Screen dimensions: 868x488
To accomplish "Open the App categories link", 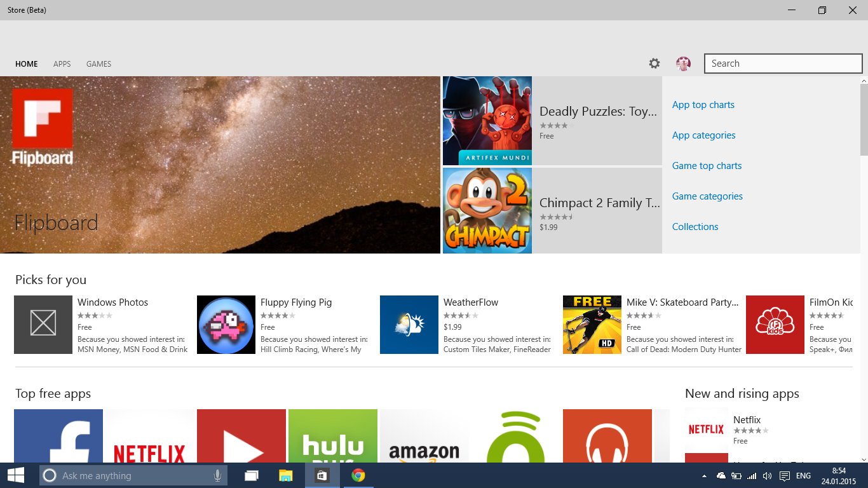I will point(704,135).
